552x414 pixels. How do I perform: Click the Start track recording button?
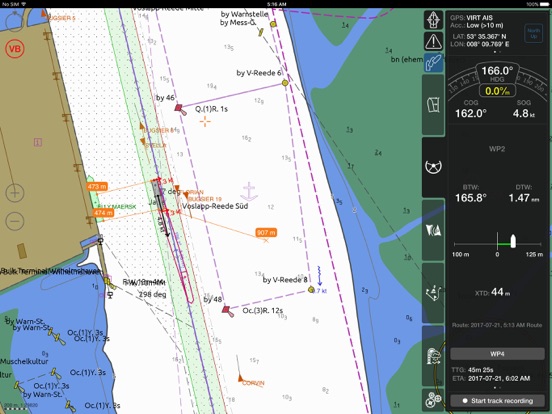point(497,401)
